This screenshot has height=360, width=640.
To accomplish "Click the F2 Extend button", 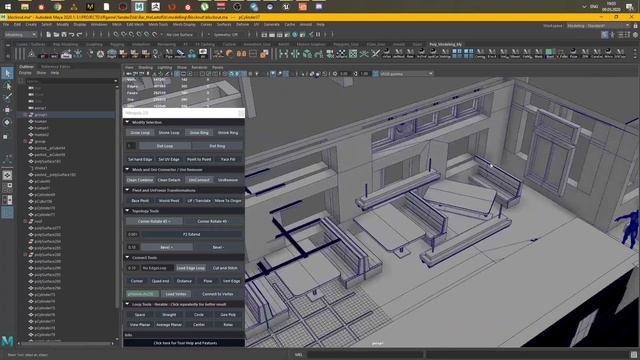I will click(191, 234).
